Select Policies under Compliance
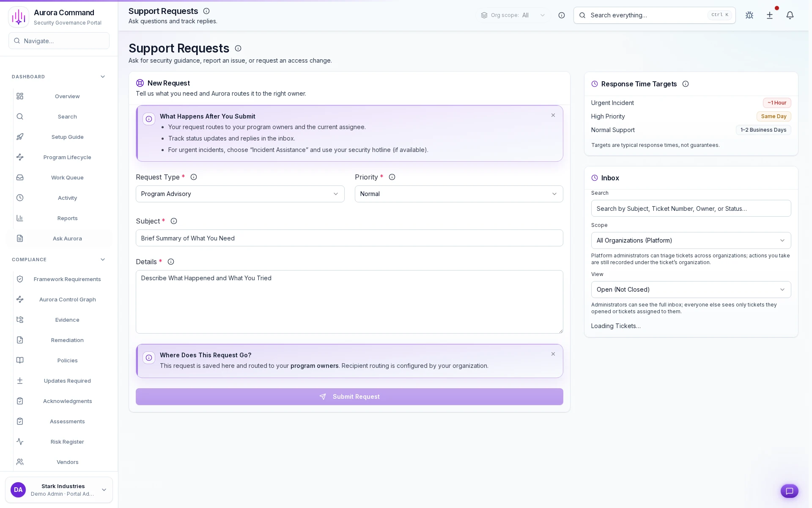812x508 pixels. click(x=67, y=360)
